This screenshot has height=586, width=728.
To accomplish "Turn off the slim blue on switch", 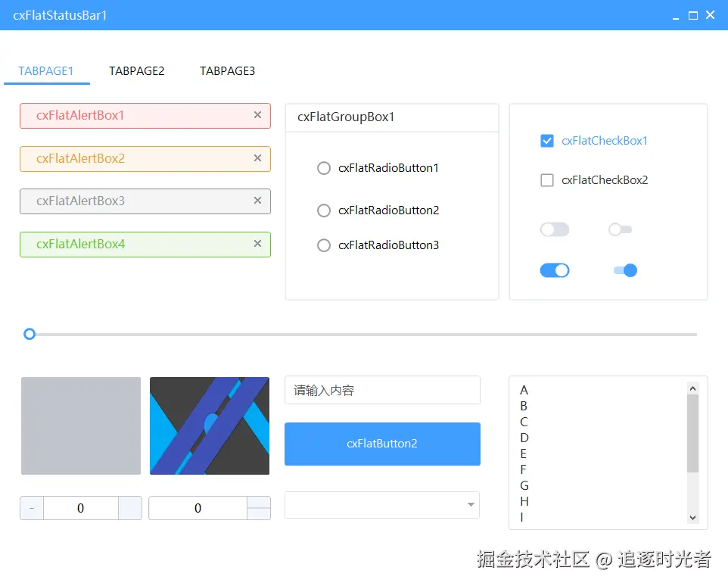I will tap(625, 270).
